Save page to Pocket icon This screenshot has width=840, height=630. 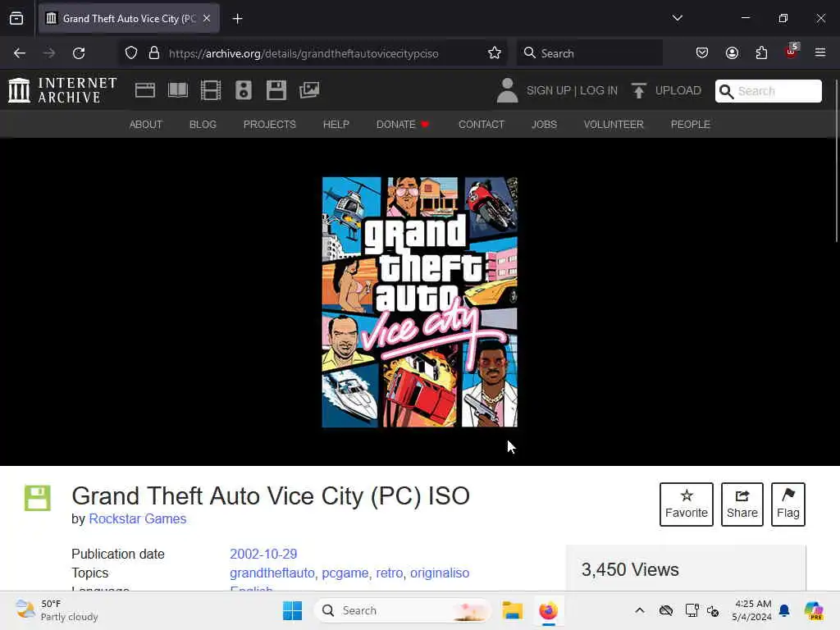coord(702,53)
